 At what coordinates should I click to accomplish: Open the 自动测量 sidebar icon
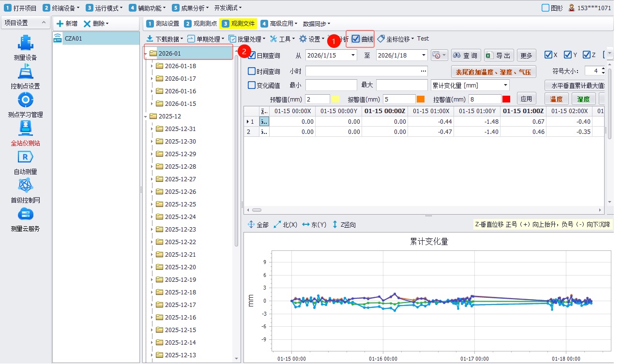point(25,157)
